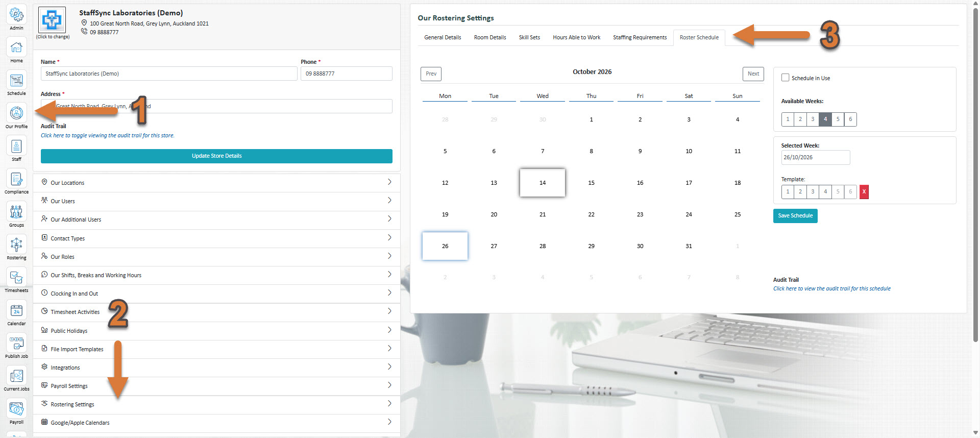Open the Skill Sets tab
The height and width of the screenshot is (438, 980).
pos(529,37)
